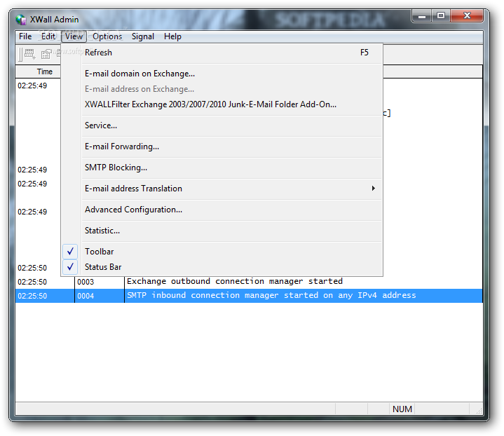Open the Options menu
504x436 pixels.
click(x=107, y=36)
